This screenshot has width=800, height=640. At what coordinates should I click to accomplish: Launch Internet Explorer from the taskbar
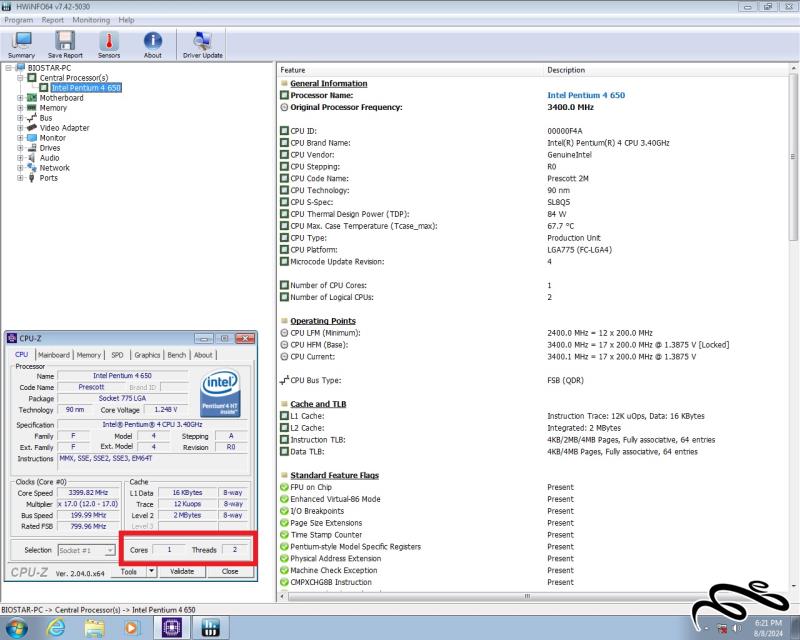click(x=56, y=627)
